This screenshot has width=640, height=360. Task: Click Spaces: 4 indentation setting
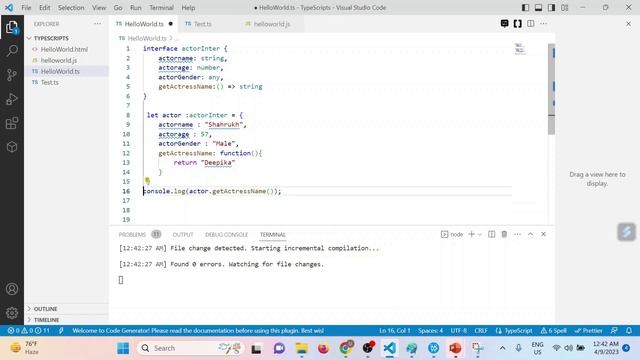coord(431,331)
